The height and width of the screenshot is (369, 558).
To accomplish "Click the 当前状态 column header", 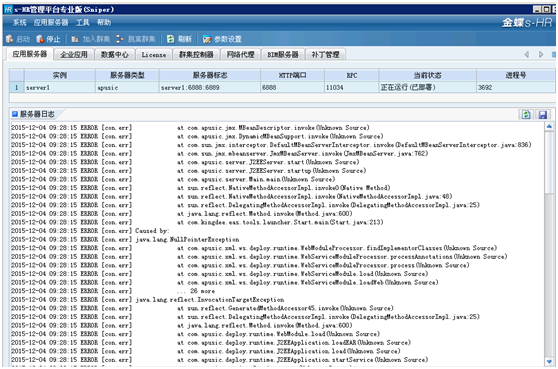I will coord(427,75).
